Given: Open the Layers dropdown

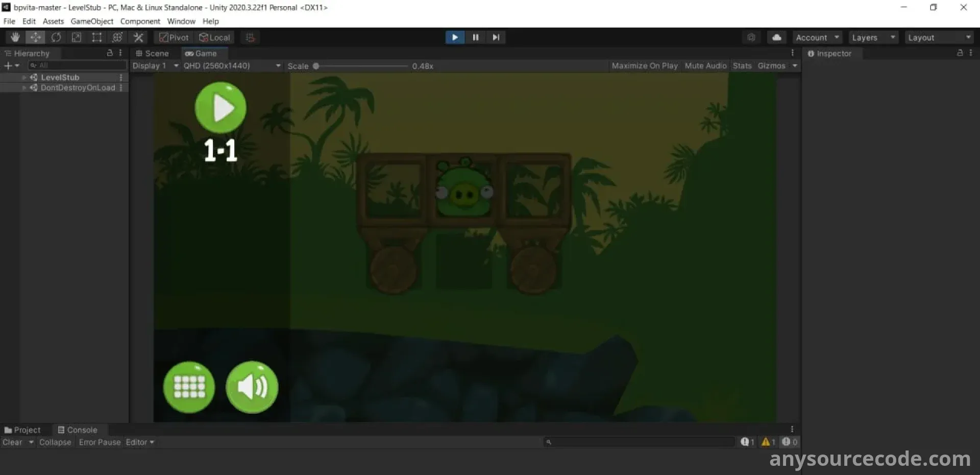Looking at the screenshot, I should pos(873,37).
